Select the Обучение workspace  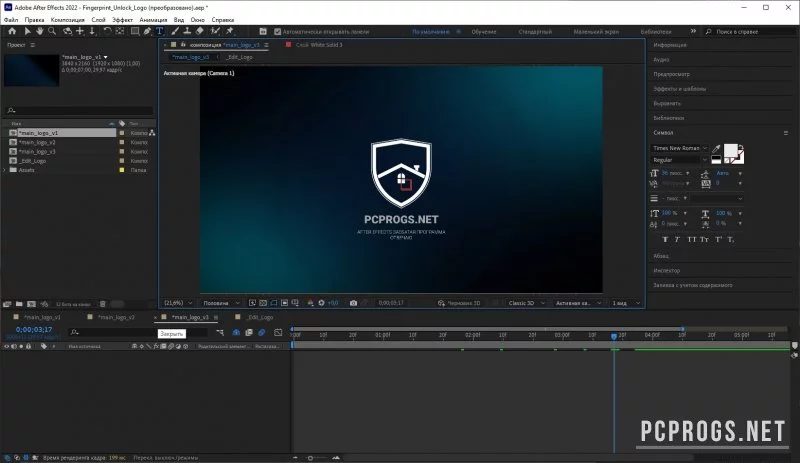[484, 32]
